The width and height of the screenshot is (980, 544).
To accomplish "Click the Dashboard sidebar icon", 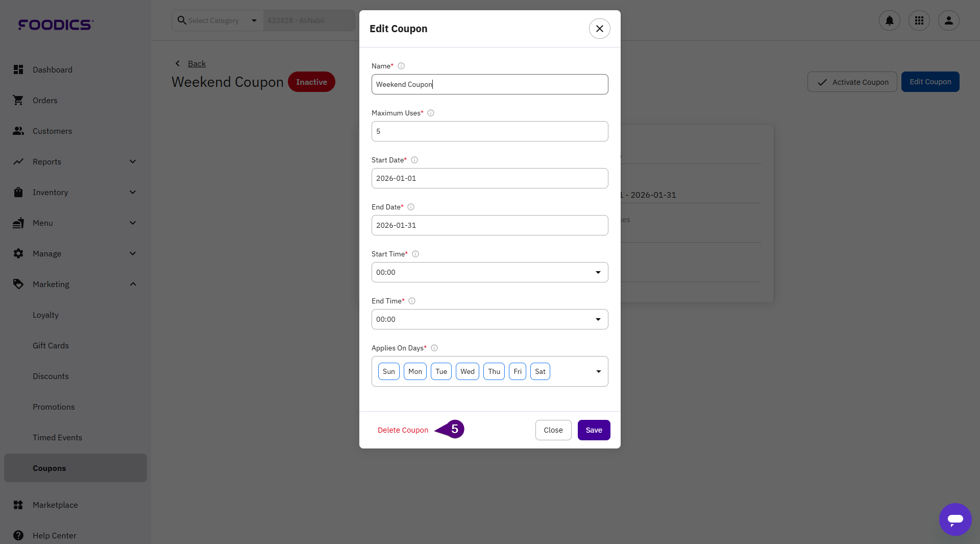I will [x=18, y=69].
